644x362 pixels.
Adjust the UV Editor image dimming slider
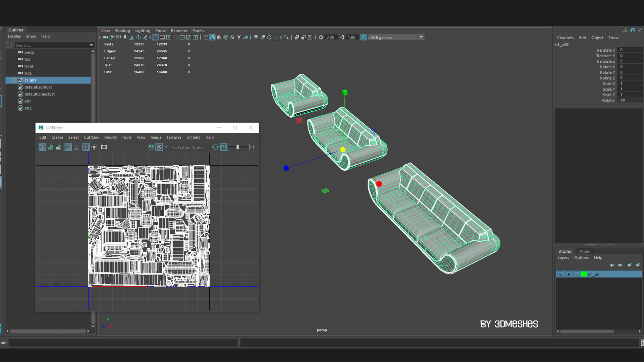click(x=237, y=147)
